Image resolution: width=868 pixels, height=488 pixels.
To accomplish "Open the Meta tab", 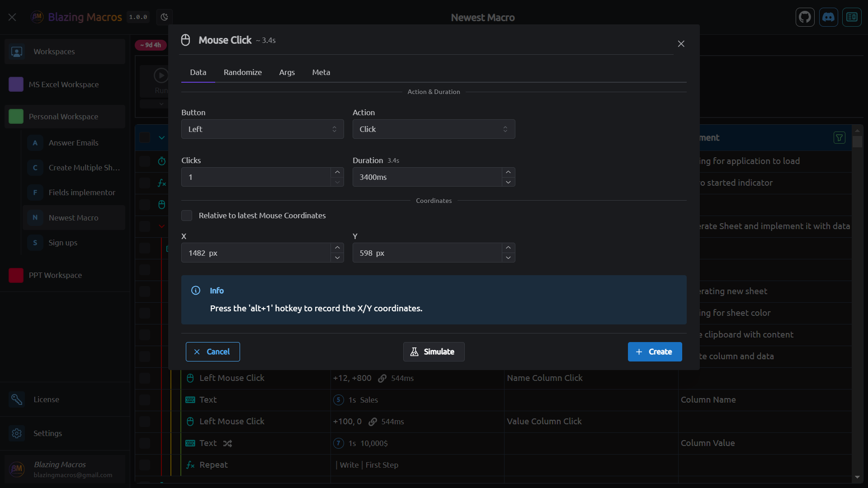I will pyautogui.click(x=321, y=72).
